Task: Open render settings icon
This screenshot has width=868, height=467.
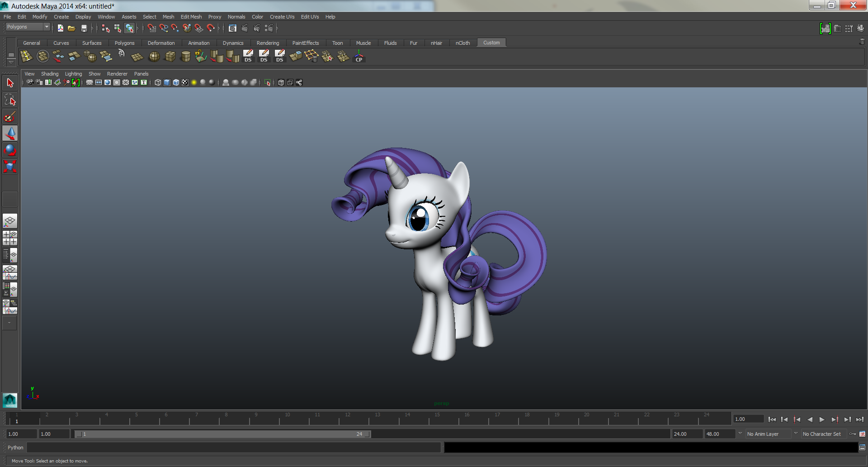Action: (269, 28)
